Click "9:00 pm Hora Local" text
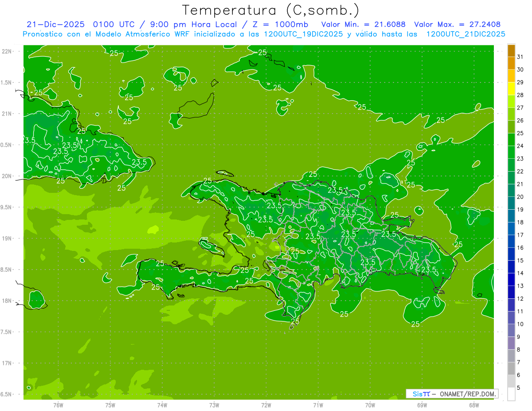The image size is (532, 411). (x=192, y=24)
